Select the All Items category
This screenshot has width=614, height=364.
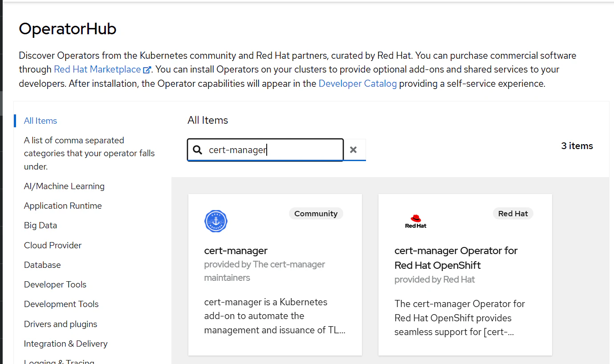coord(41,121)
